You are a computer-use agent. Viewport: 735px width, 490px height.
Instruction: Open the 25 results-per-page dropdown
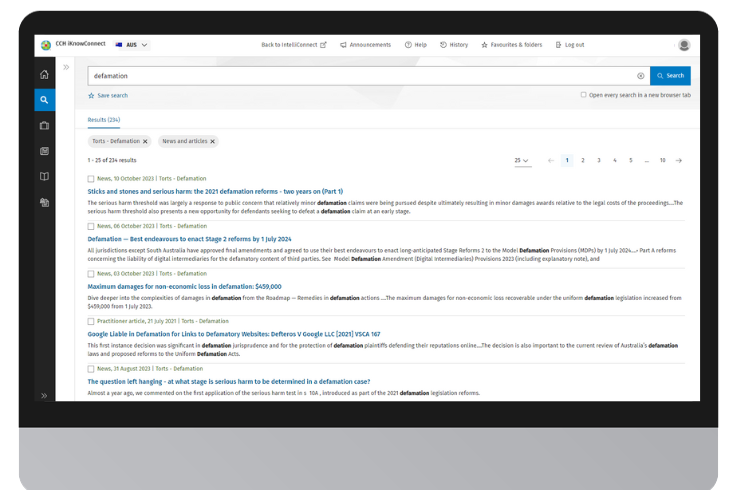521,160
